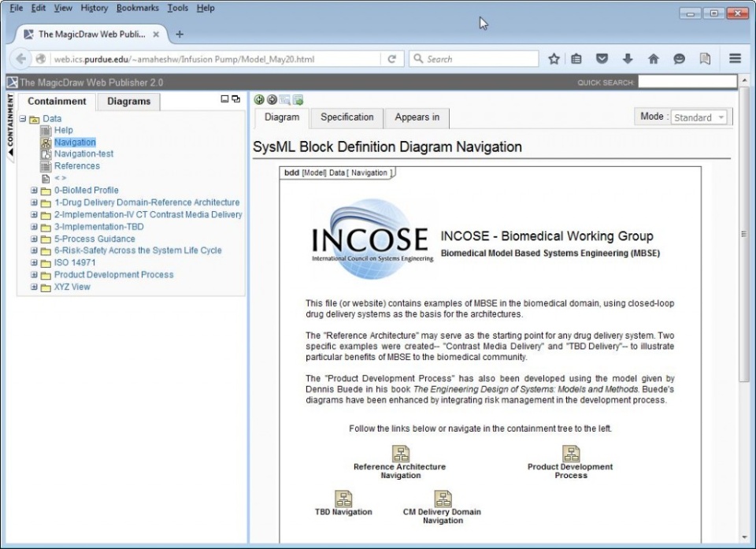Expand the 5-Process Guidance folder
The height and width of the screenshot is (549, 756).
(34, 239)
